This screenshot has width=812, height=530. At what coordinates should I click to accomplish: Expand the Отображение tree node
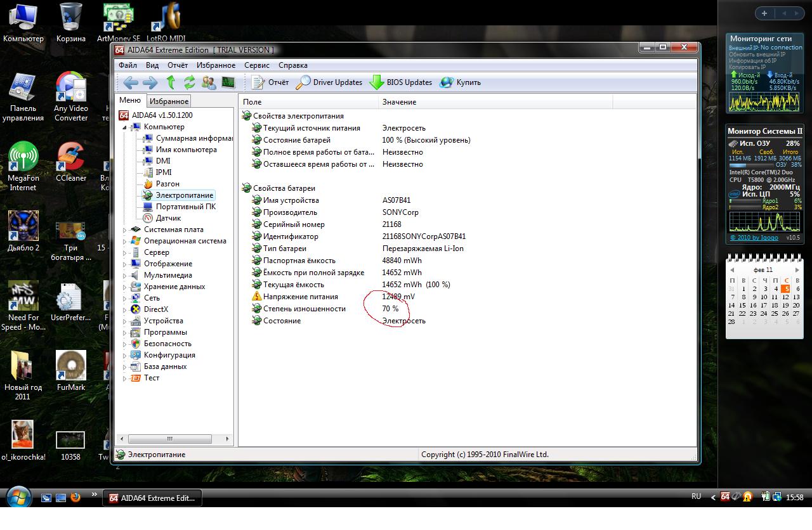pos(125,264)
